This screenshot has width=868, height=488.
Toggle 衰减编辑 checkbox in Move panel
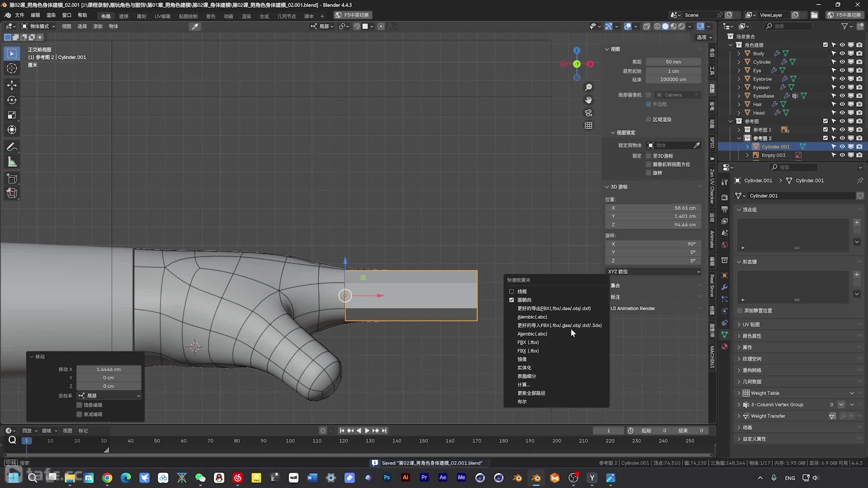(79, 414)
